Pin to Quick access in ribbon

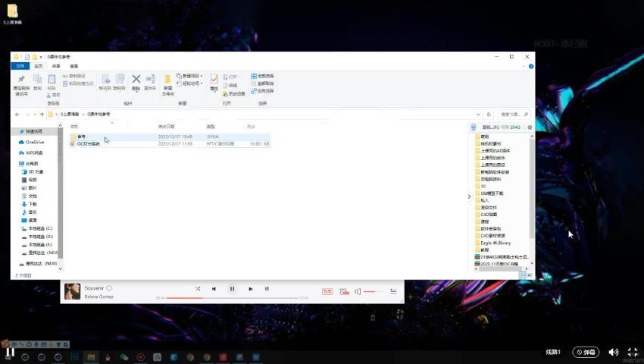pos(21,85)
